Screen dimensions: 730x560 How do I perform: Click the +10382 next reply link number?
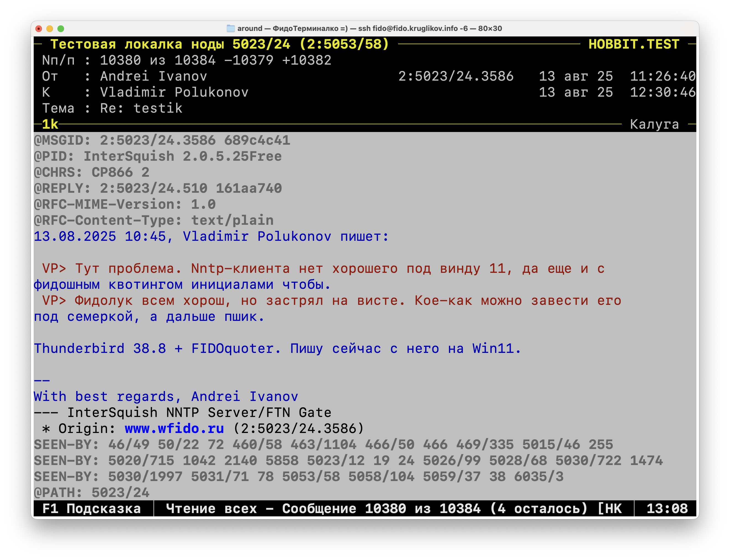(307, 60)
